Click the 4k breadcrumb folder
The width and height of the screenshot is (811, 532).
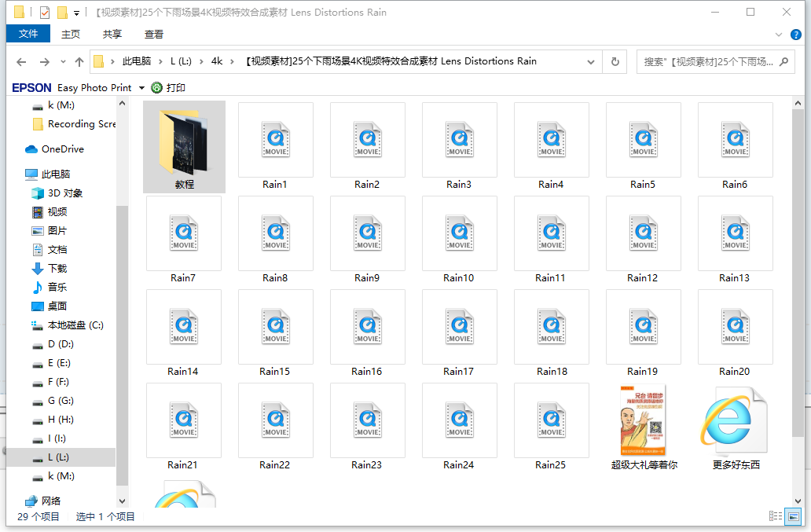[217, 61]
